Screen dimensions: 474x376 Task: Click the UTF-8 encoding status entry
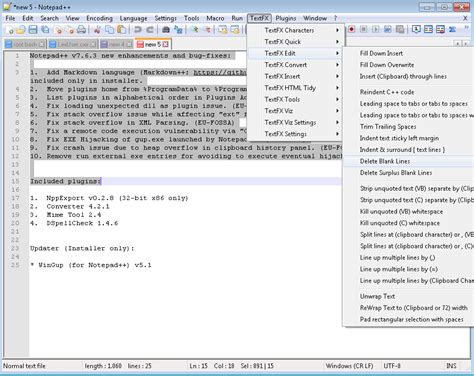[x=392, y=366]
